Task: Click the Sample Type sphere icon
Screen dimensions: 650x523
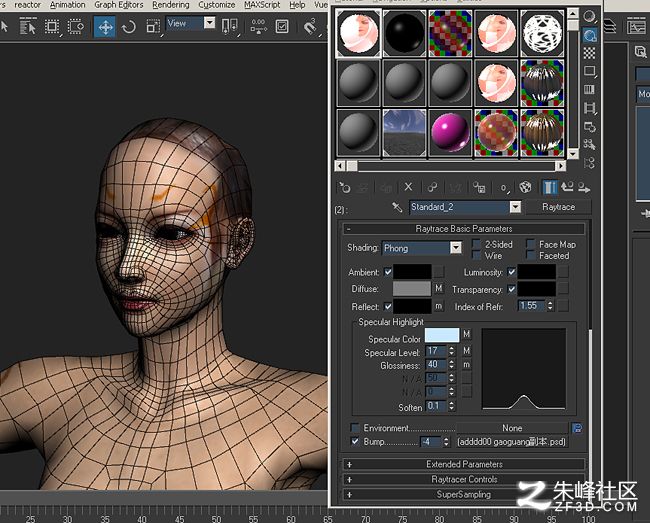Action: click(589, 17)
